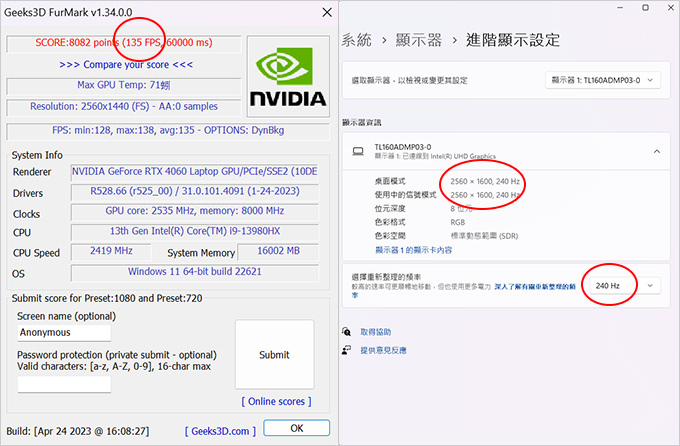Click the Renderer field with RTX 4060
Image resolution: width=680 pixels, height=446 pixels.
[x=195, y=171]
